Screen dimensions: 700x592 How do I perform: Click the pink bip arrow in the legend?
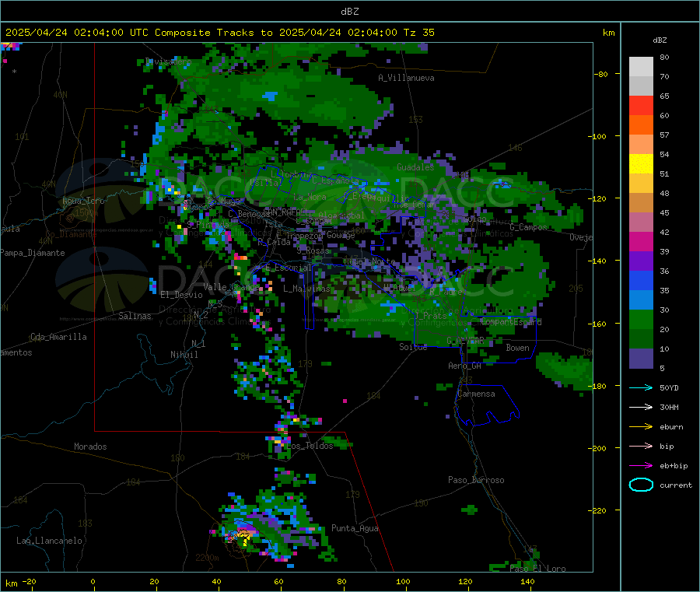641,446
